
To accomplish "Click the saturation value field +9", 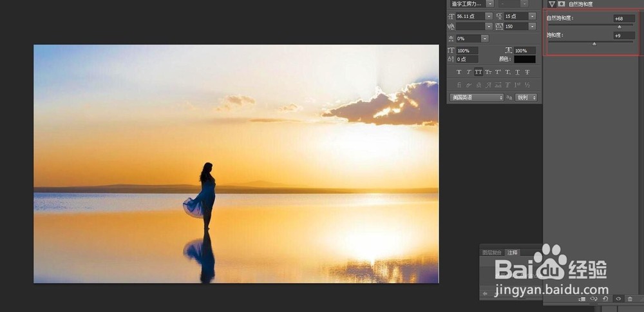I will tap(624, 35).
